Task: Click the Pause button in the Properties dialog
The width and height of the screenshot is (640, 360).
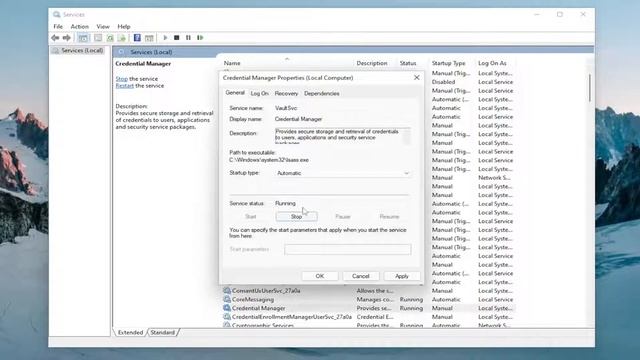Action: [x=343, y=217]
